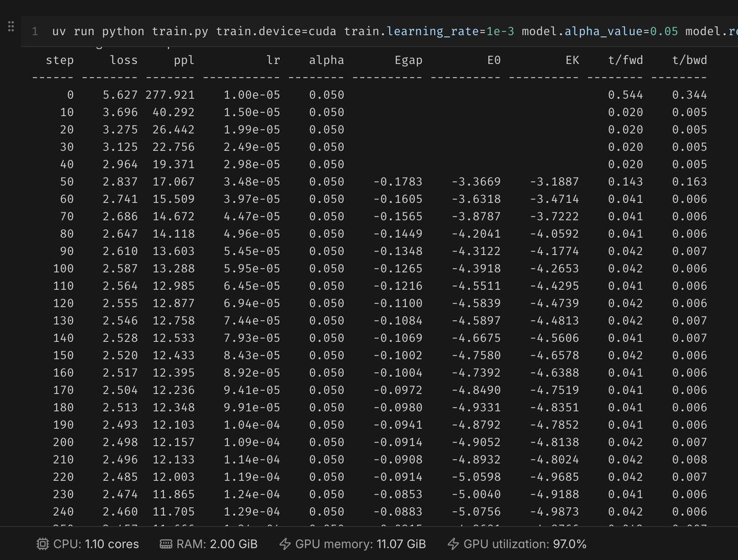
Task: Click the GPU memory 11.07 GiB readout
Action: click(360, 544)
